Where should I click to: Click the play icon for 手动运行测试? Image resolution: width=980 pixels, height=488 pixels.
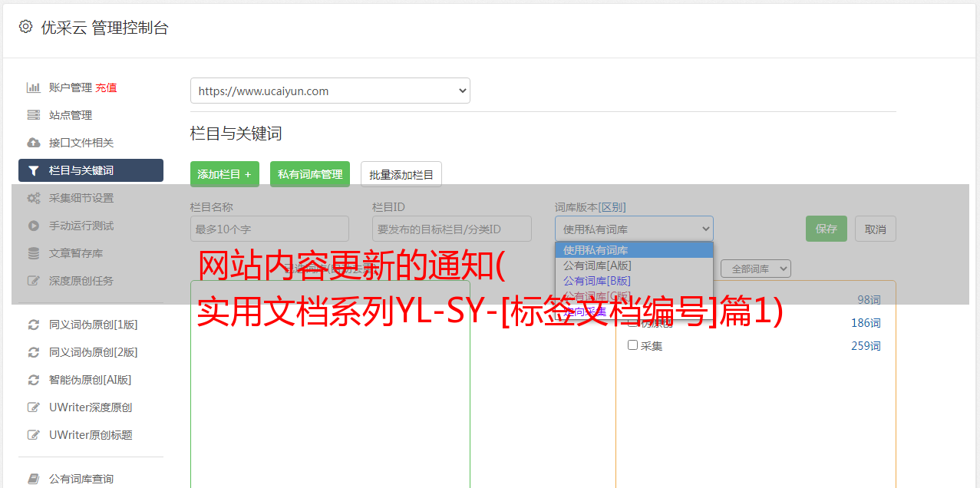(x=34, y=226)
